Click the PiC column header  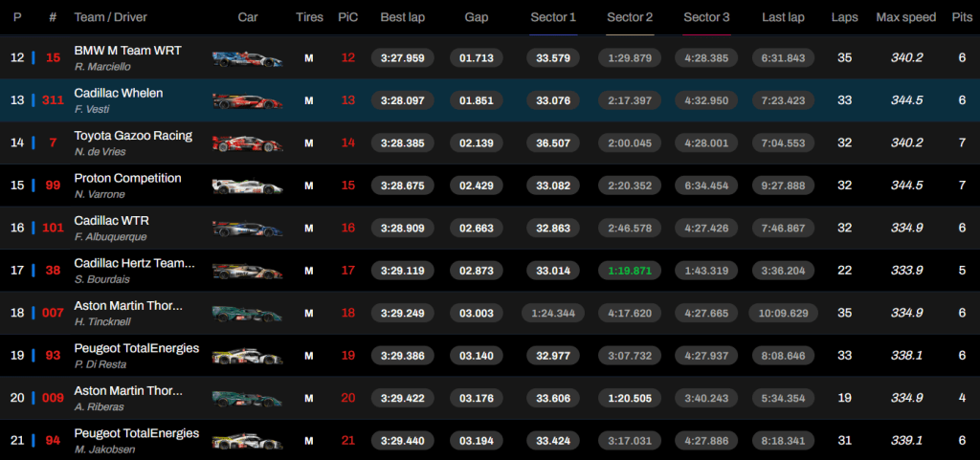point(348,17)
